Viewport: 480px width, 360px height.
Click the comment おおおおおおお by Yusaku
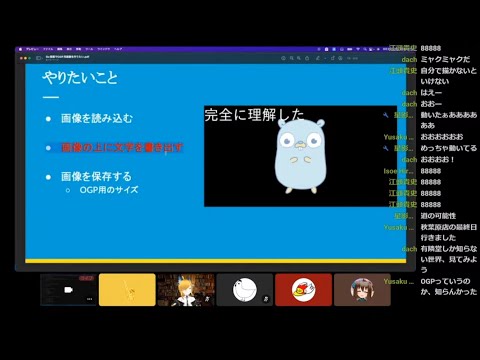pos(442,137)
